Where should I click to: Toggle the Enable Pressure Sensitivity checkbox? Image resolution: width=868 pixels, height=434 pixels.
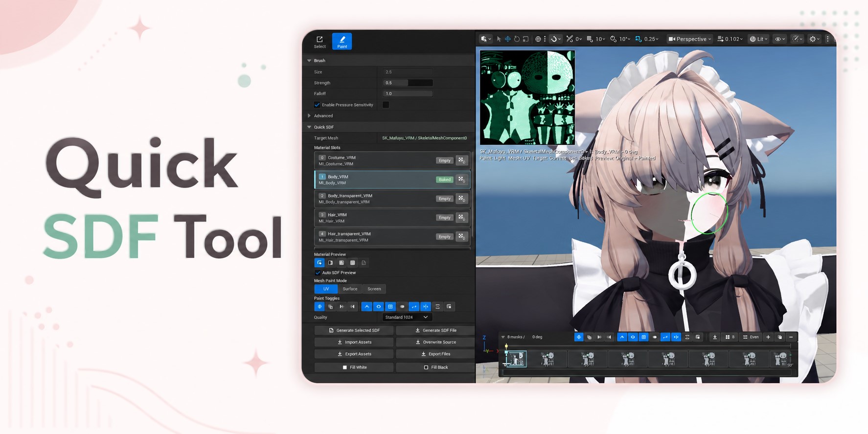pos(317,105)
